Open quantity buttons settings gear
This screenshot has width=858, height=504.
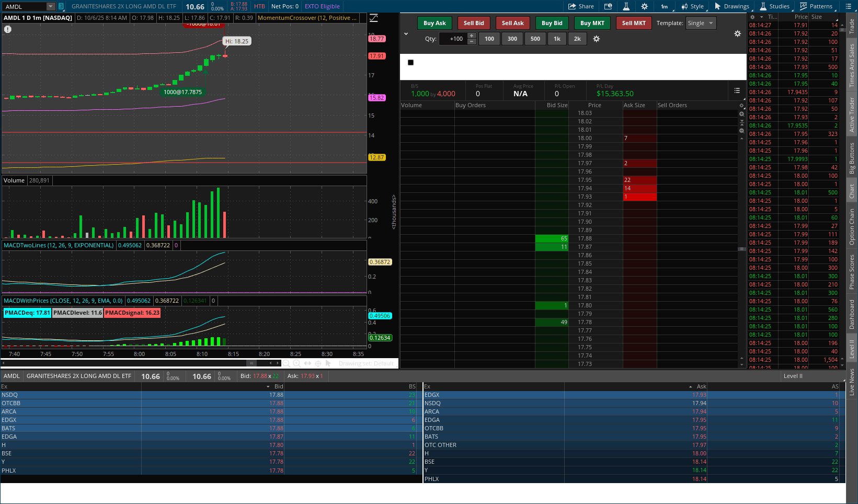[596, 39]
